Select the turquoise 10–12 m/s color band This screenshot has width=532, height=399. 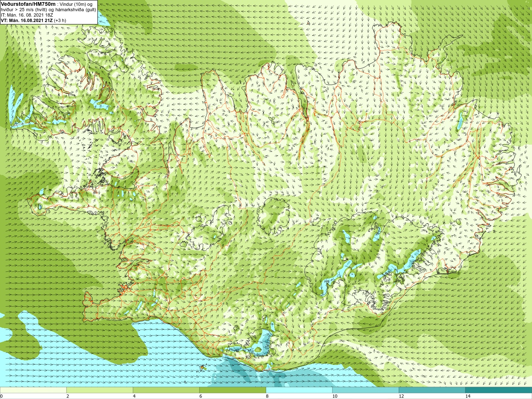[366, 390]
